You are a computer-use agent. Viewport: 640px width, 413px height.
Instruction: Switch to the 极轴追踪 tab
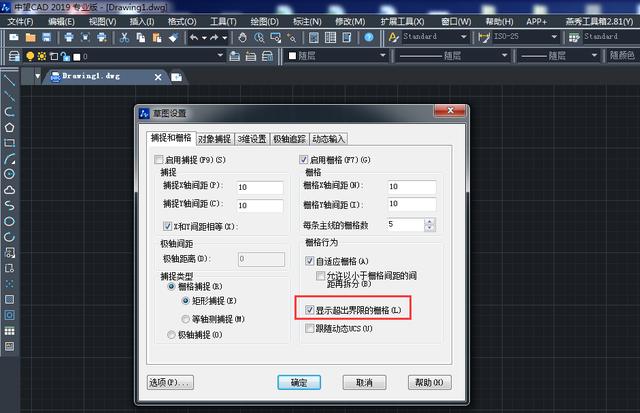click(x=289, y=139)
